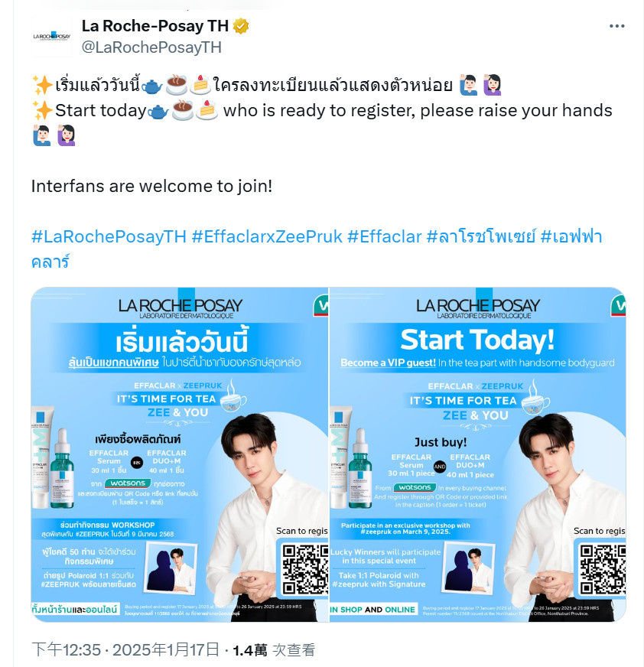Open the #ลาโรชโพเซย์ hashtag

(480, 236)
